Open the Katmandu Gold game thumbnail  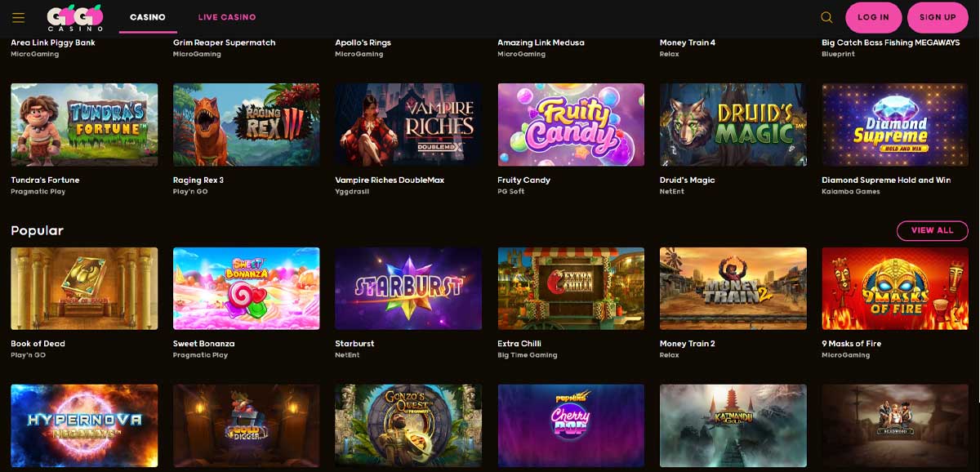(733, 426)
